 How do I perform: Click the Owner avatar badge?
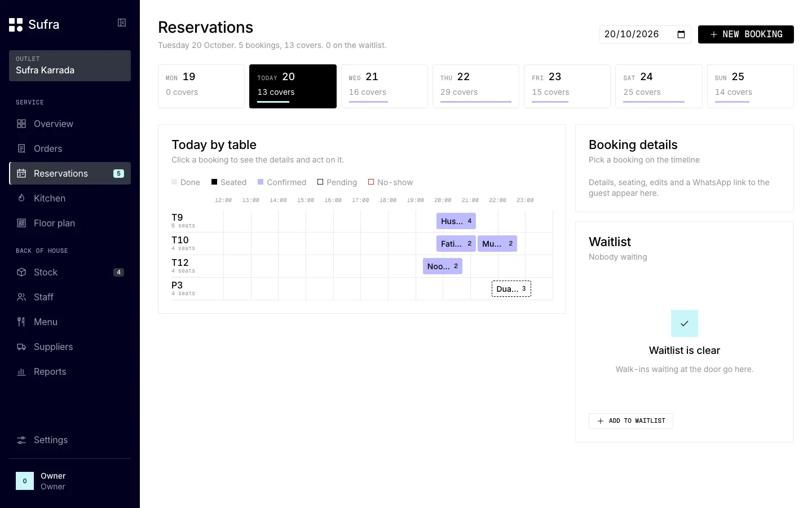point(25,481)
